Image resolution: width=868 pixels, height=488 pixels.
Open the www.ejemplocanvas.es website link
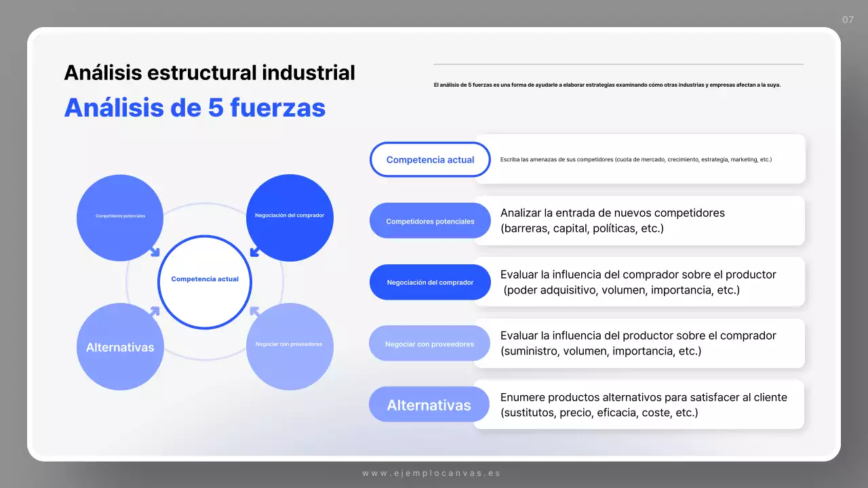pos(431,473)
